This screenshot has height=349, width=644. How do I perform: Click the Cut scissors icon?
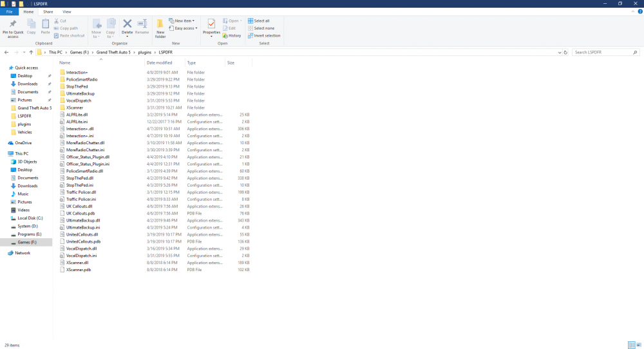(x=56, y=21)
